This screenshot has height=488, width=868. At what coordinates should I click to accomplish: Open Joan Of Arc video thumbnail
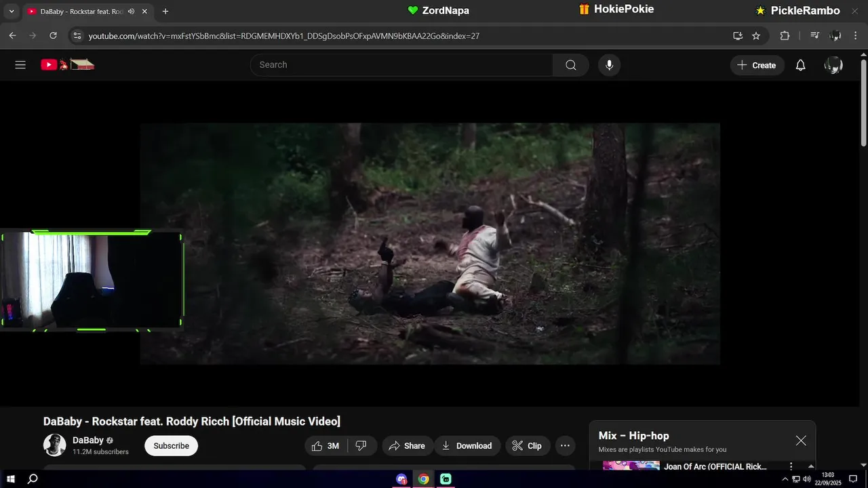click(631, 466)
